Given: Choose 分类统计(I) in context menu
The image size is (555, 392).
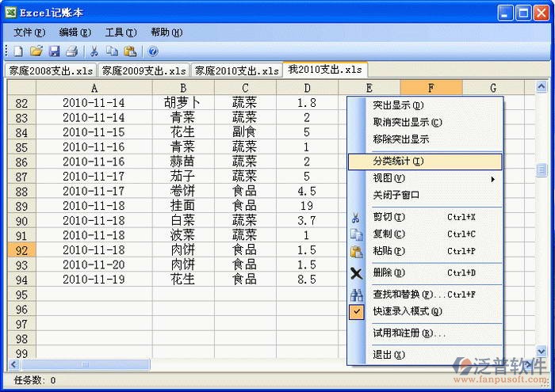Looking at the screenshot, I should pos(425,162).
